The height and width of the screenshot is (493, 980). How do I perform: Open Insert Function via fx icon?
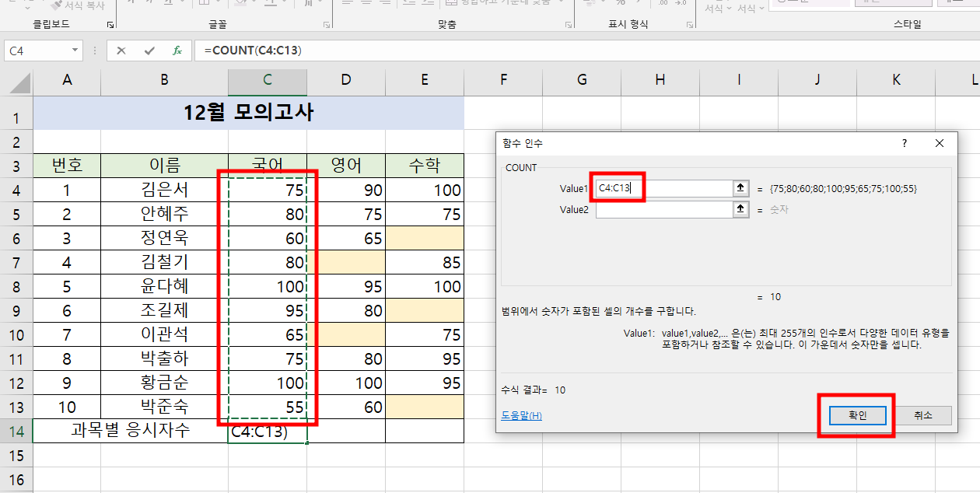(177, 51)
